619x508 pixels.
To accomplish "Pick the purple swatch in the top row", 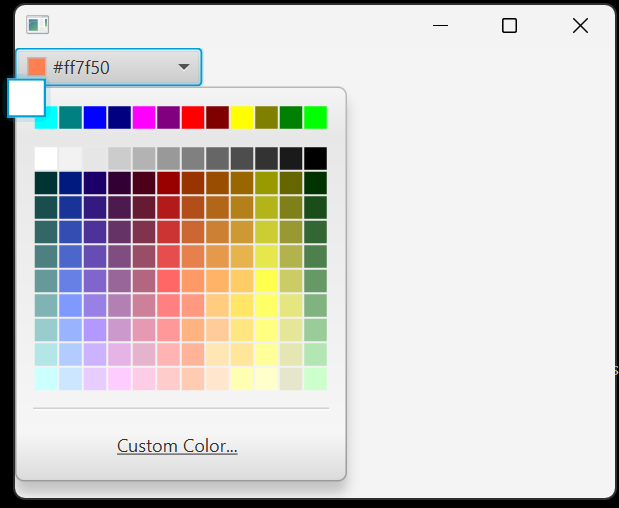I will click(168, 117).
